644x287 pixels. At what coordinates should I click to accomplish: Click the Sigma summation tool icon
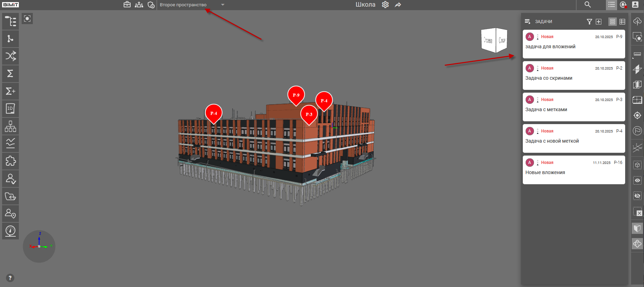click(x=10, y=74)
